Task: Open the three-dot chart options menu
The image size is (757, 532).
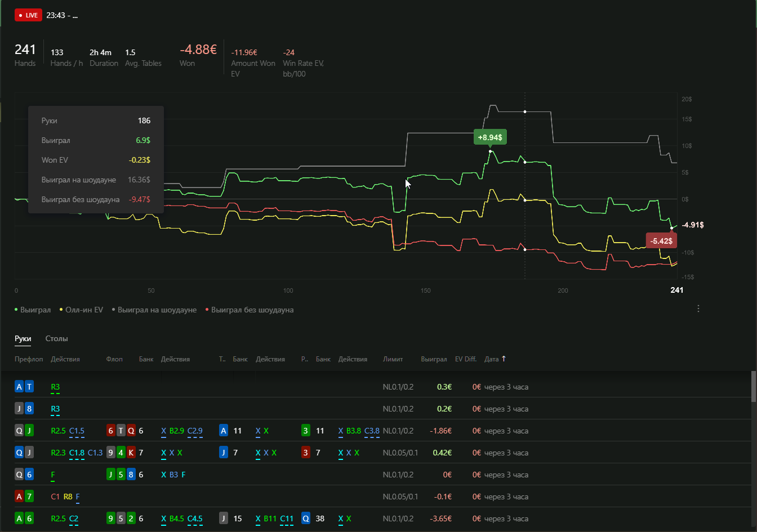Action: (x=698, y=309)
